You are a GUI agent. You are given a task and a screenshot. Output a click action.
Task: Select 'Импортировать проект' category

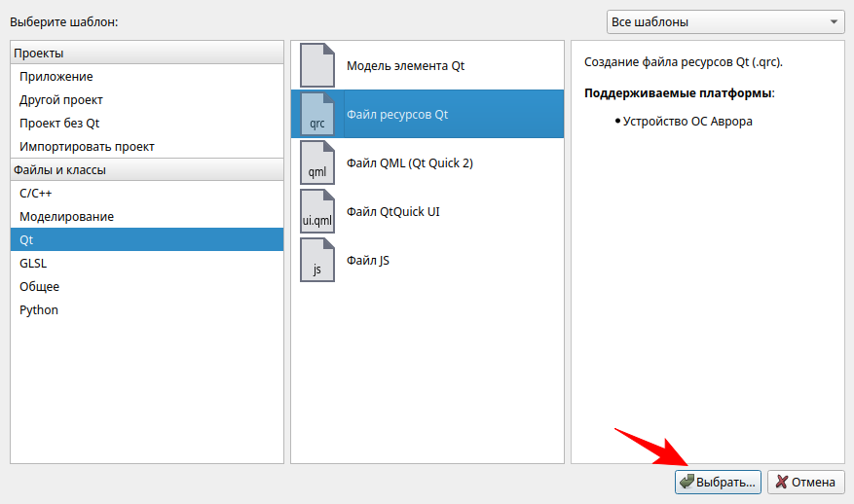coord(87,146)
